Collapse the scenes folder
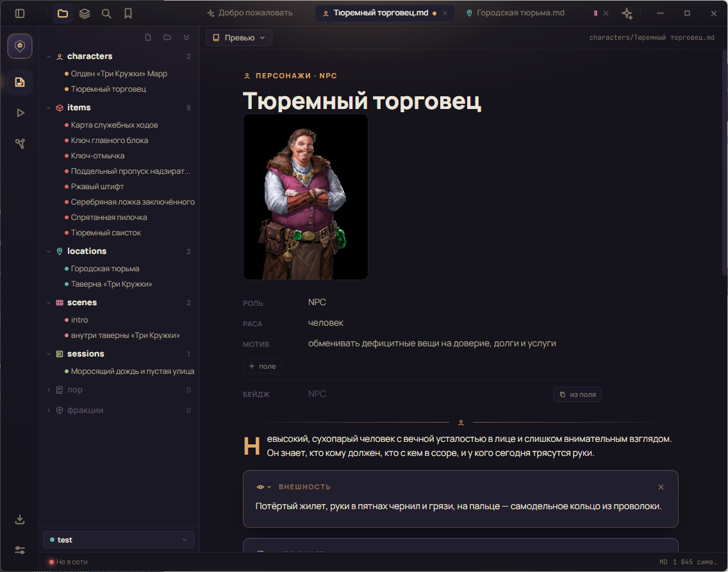Image resolution: width=728 pixels, height=572 pixels. coord(49,303)
